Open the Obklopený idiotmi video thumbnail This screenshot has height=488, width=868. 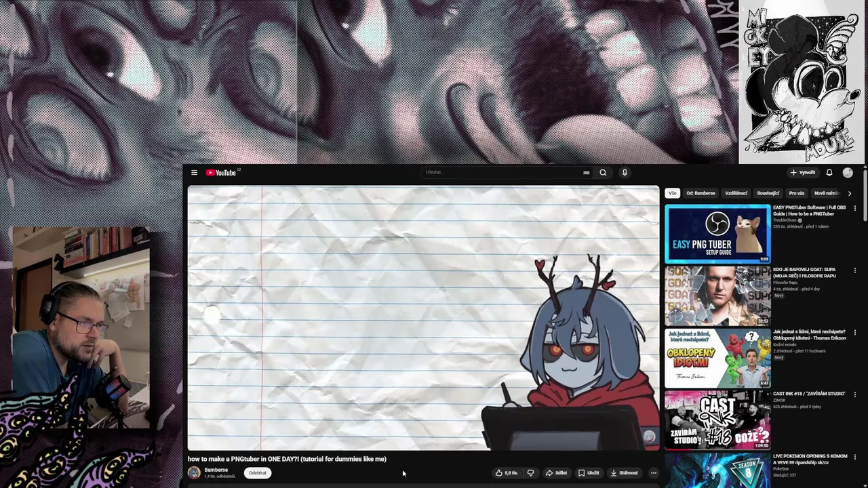[x=717, y=358]
